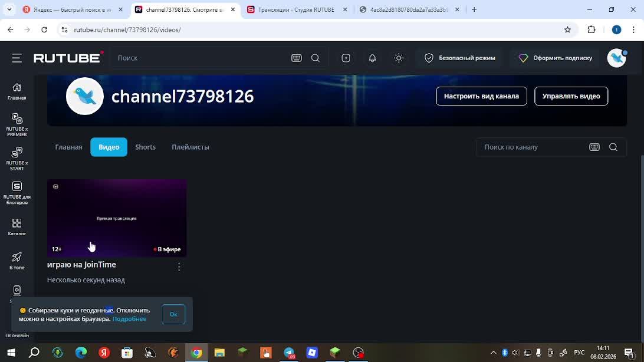Switch to channel Главная tab
Screen dimensions: 644x362
(68, 147)
